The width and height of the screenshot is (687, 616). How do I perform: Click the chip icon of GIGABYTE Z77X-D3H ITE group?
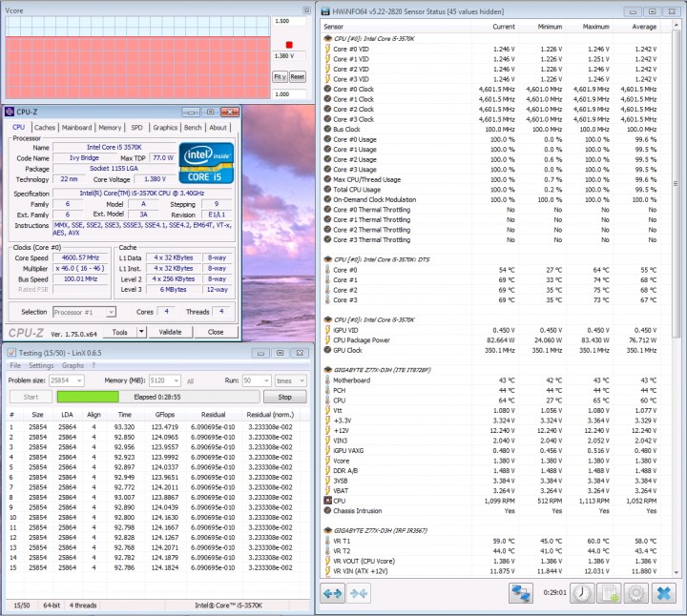pyautogui.click(x=327, y=370)
